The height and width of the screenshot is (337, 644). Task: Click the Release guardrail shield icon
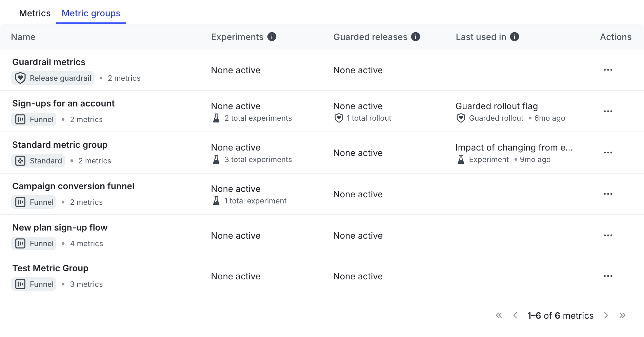pos(20,78)
